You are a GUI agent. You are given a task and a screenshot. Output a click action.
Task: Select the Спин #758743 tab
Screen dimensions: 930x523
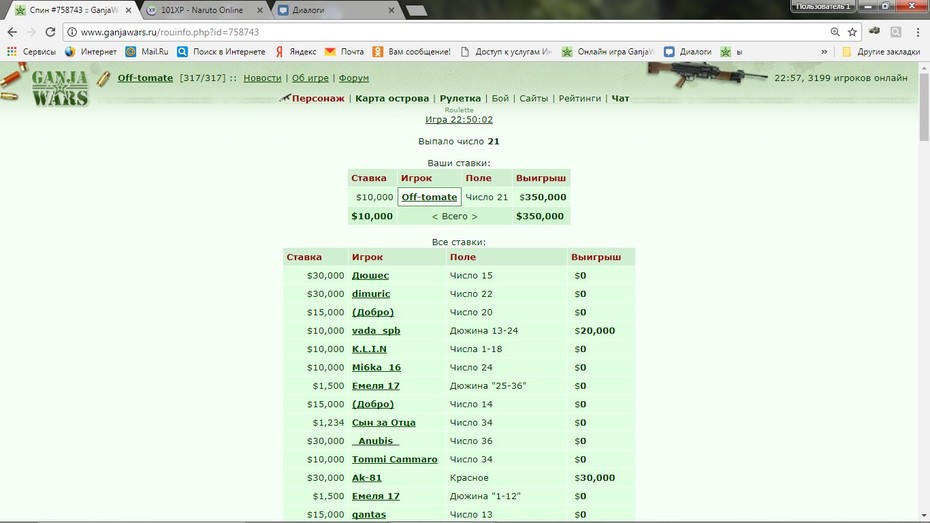click(x=74, y=10)
